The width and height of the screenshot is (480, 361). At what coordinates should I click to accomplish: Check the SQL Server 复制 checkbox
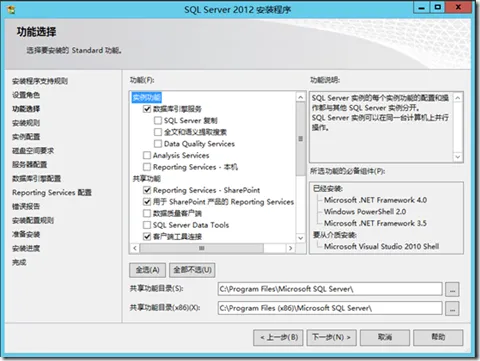tap(158, 120)
